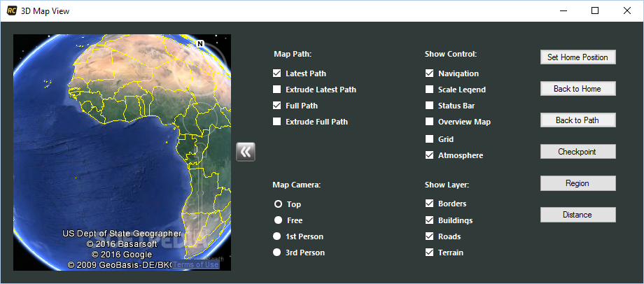Enable the Status Bar checkbox
The height and width of the screenshot is (284, 644).
pyautogui.click(x=429, y=106)
